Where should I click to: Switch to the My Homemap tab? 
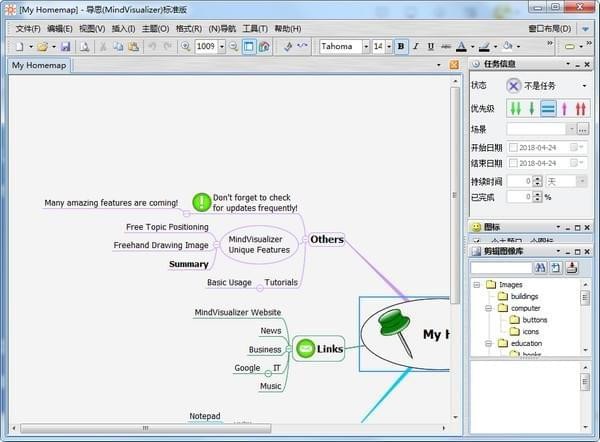[x=37, y=66]
